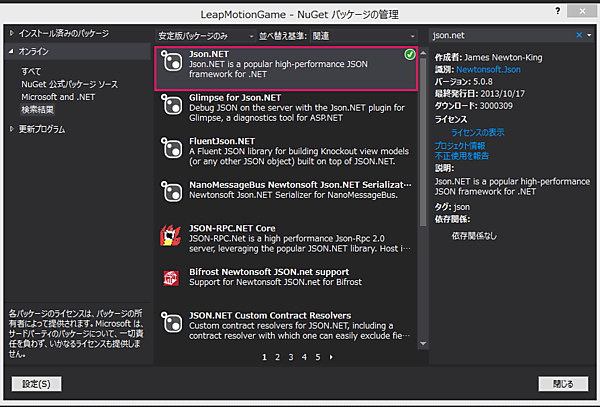The height and width of the screenshot is (407, 600).
Task: Click the green installed checkmark on Json.NET
Action: [x=410, y=53]
